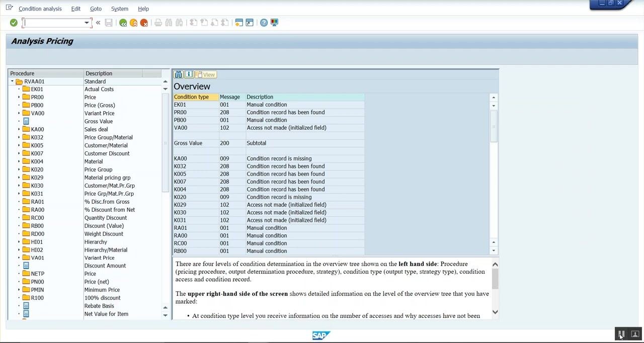Click the Customize Local Layout monitor icon
Screen dimensions: 644x343
point(274,23)
